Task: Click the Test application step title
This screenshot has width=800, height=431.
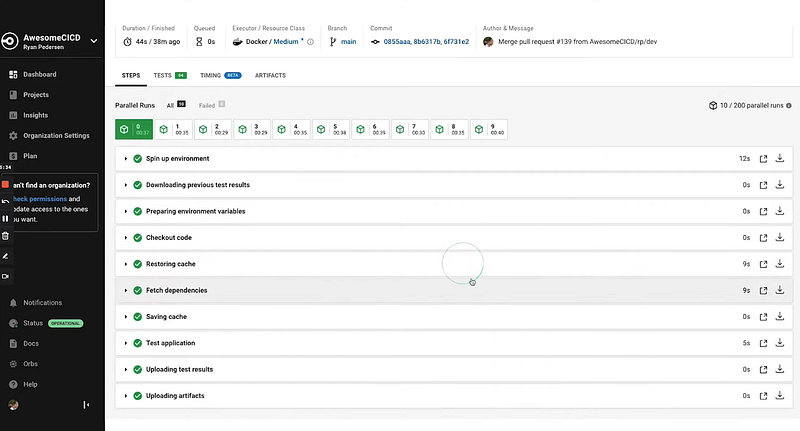Action: pos(170,343)
